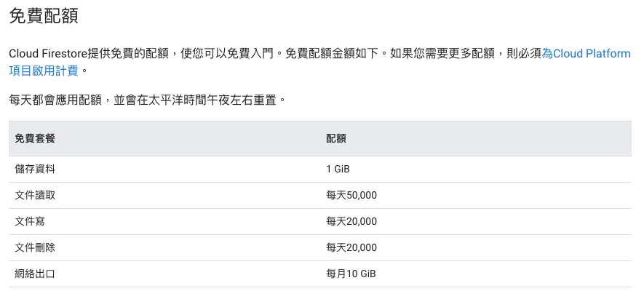
Task: Select the 文件寫 table cell
Action: tap(30, 221)
